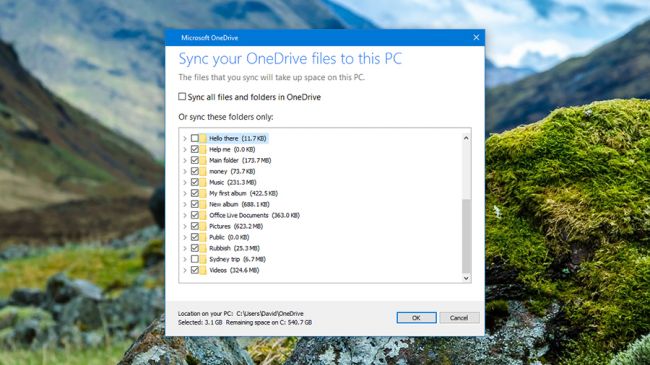Select the Sydney trip (6.7 MB) label
This screenshot has width=650, height=365.
click(237, 259)
